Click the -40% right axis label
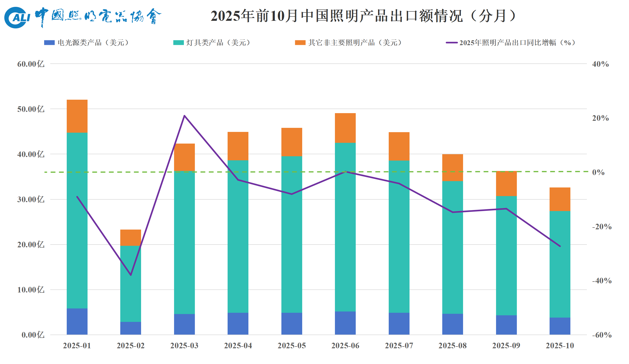 tap(602, 281)
